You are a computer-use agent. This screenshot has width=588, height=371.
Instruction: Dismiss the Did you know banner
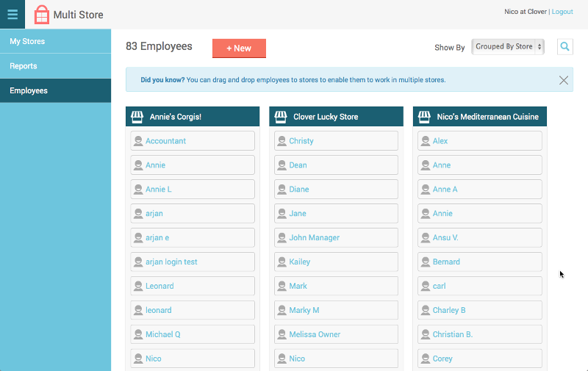[x=564, y=80]
